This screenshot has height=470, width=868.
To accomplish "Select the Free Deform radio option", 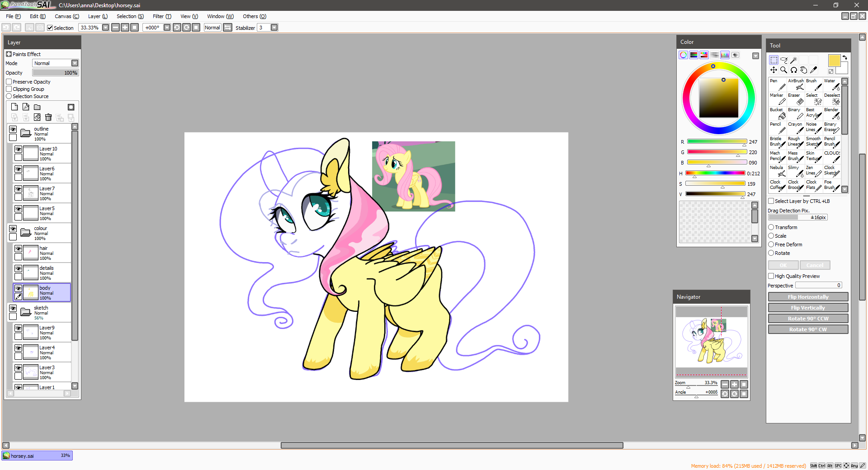I will tap(771, 244).
